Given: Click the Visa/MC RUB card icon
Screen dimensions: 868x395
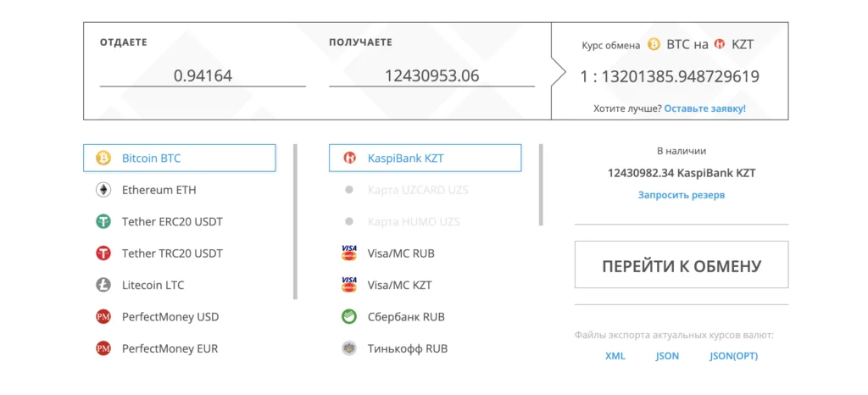Looking at the screenshot, I should click(349, 253).
